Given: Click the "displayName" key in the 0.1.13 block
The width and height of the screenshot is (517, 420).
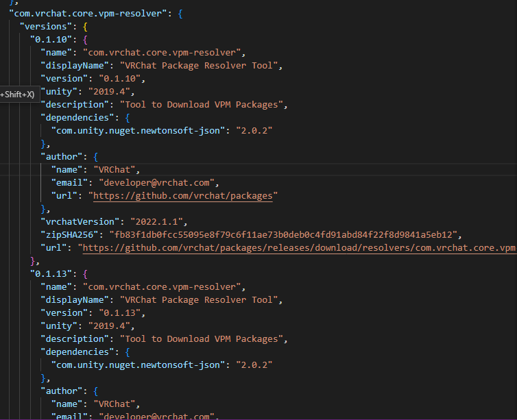Looking at the screenshot, I should click(75, 300).
